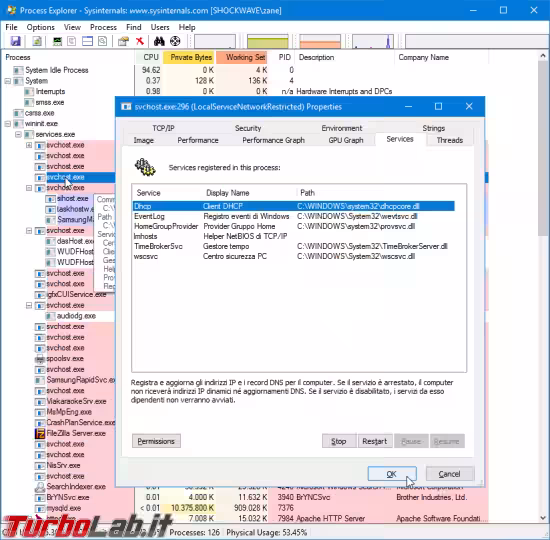Viewport: 550px width, 540px height.
Task: Select the Dhcp service row
Action: [x=294, y=206]
